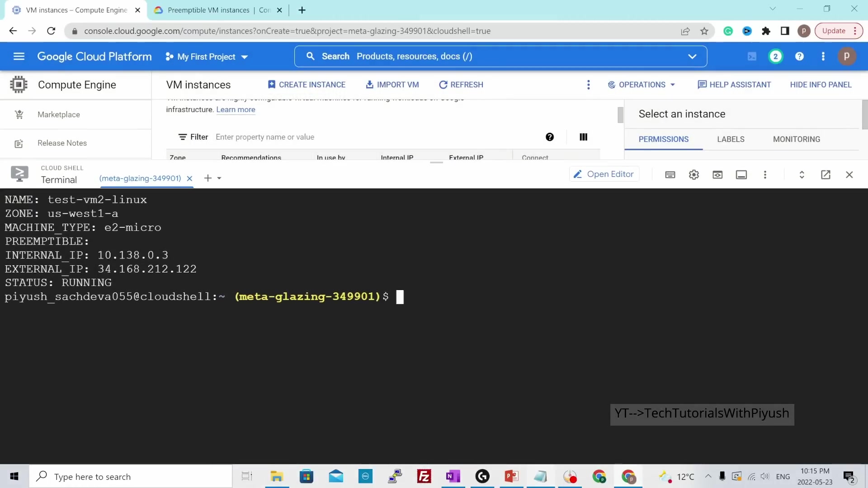This screenshot has height=488, width=868.
Task: Click Create Instance button
Action: click(x=307, y=85)
